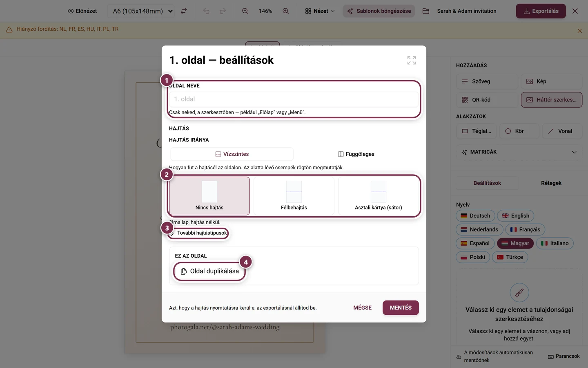Cancel the dialog with MÉGSE
This screenshot has height=368, width=588.
pos(362,308)
